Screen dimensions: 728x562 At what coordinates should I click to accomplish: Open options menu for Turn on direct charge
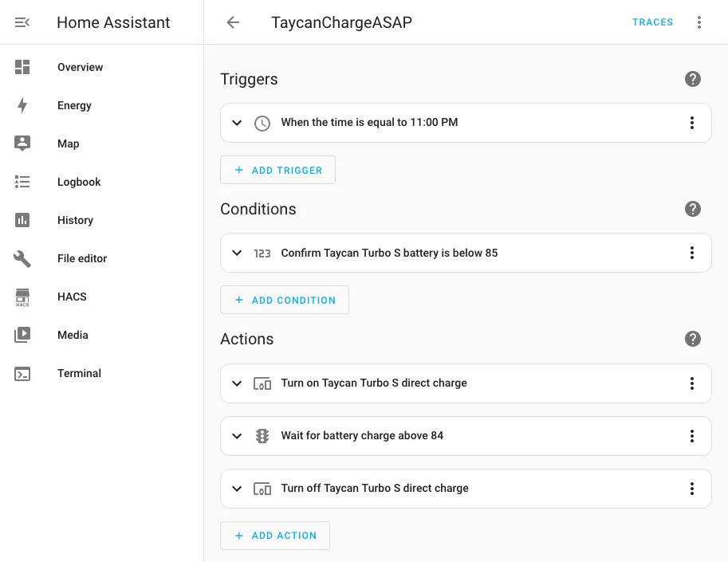click(692, 383)
